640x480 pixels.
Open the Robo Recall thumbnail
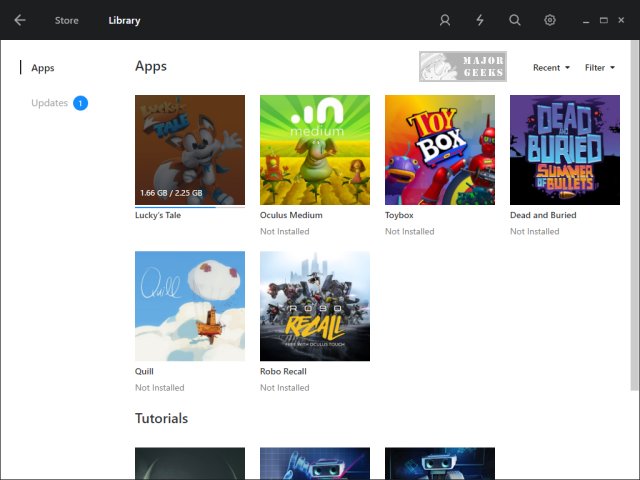pos(315,306)
